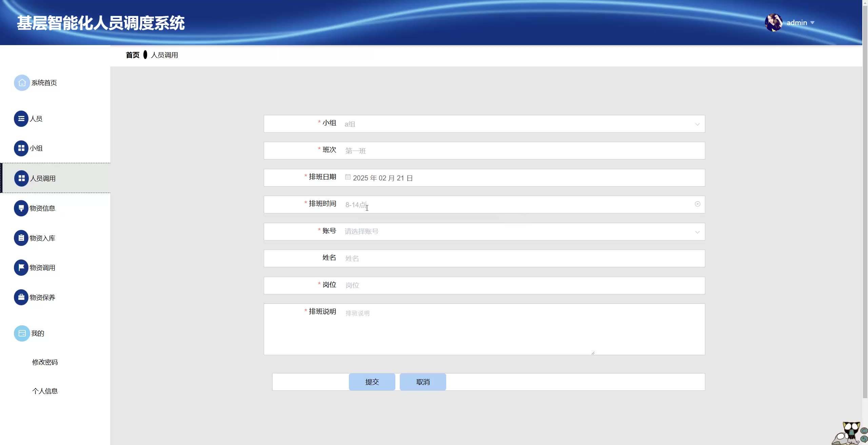Image resolution: width=868 pixels, height=445 pixels.
Task: Click the 物资保养 briefcase icon
Action: coord(21,297)
